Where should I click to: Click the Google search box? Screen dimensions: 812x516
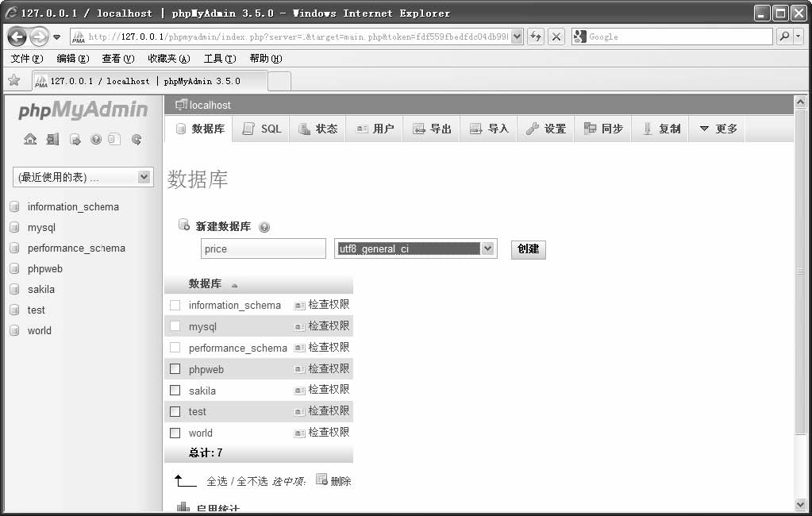(x=680, y=37)
